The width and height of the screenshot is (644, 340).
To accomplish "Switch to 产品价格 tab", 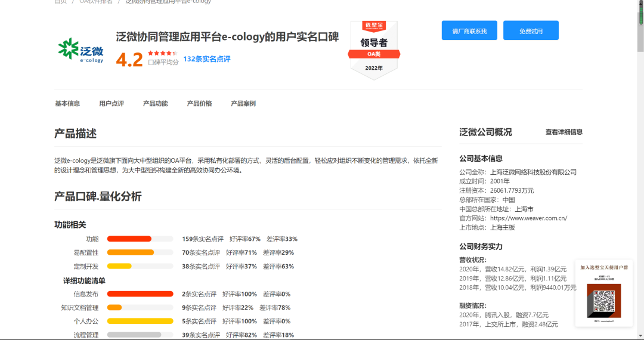I will pos(199,103).
